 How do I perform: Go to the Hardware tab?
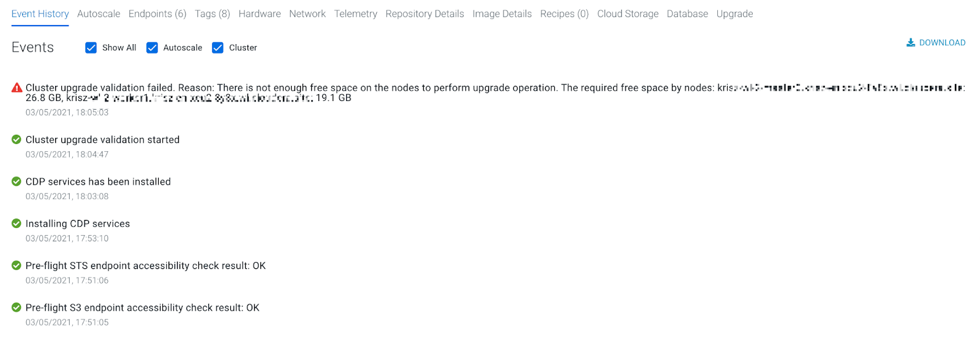[x=260, y=13]
